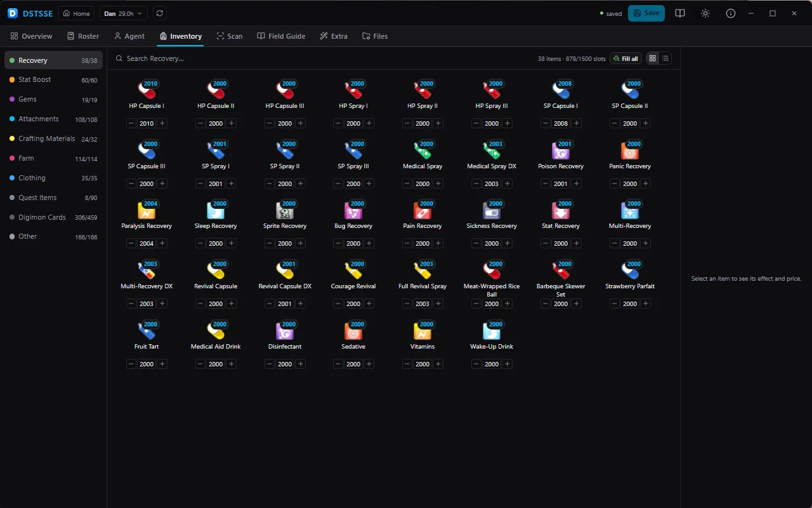Select the Meat-Wrapped Rice Ball icon
This screenshot has width=812, height=508.
pos(492,271)
